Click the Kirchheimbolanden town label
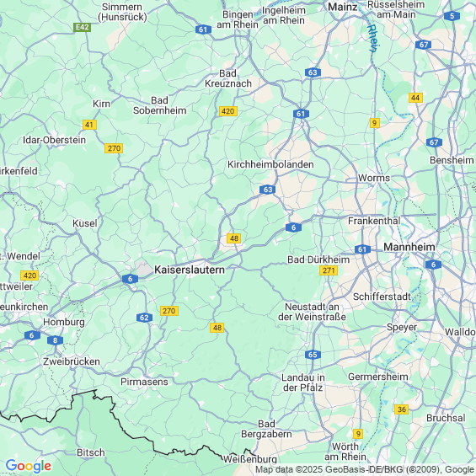The height and width of the screenshot is (476, 476). [x=270, y=164]
